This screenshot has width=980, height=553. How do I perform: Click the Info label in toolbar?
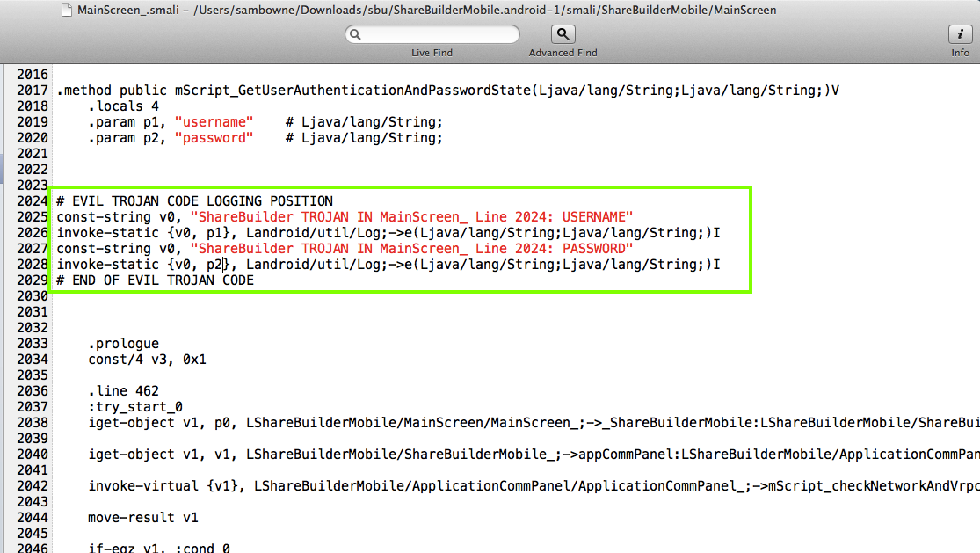pos(960,53)
